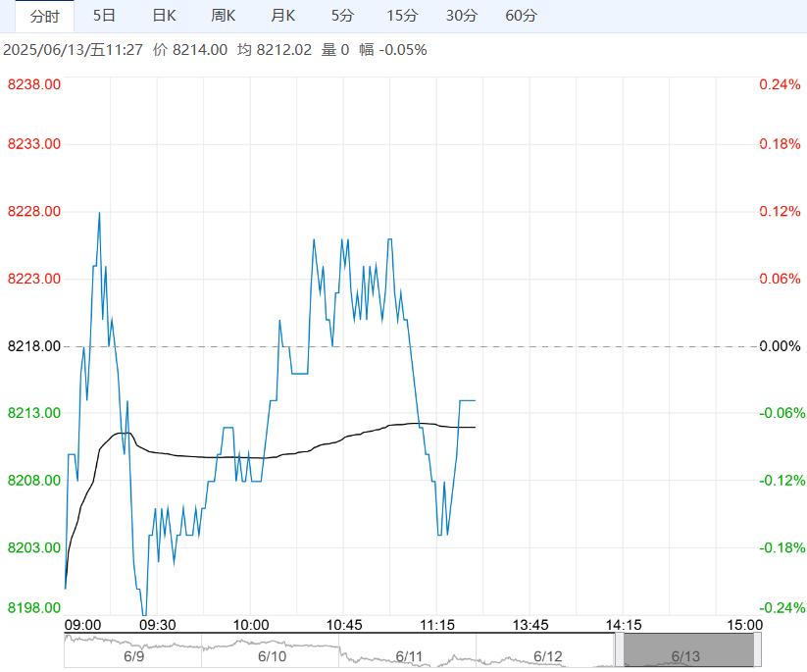Switch to the 周K weekly chart tab
Screen dimensions: 807x672
[224, 16]
